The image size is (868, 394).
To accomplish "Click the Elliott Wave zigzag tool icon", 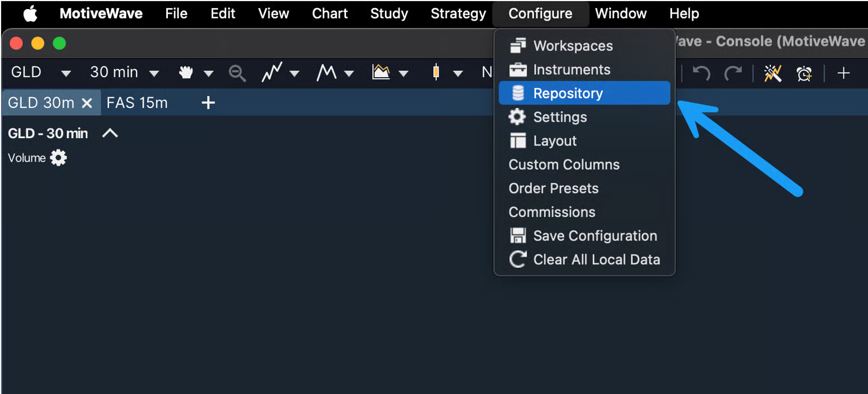I will tap(272, 73).
